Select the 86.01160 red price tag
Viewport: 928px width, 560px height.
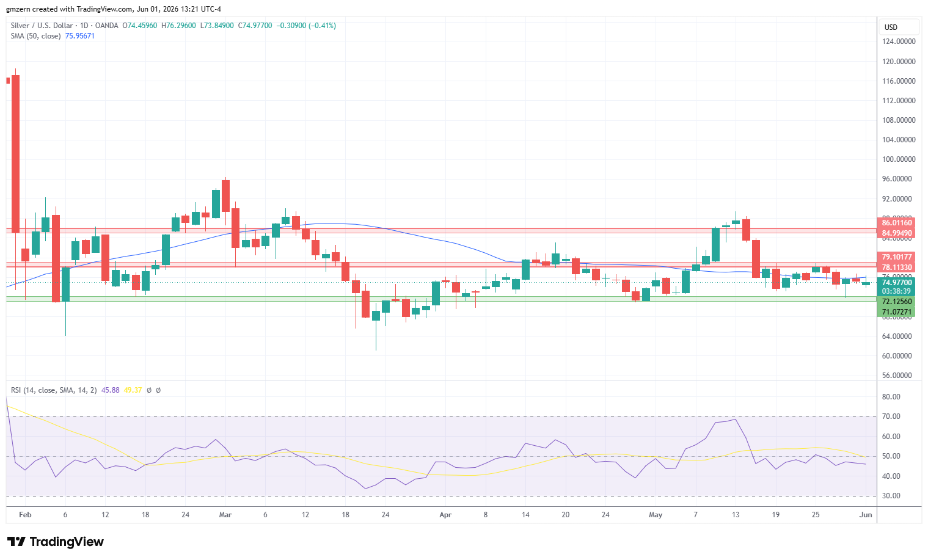[897, 223]
